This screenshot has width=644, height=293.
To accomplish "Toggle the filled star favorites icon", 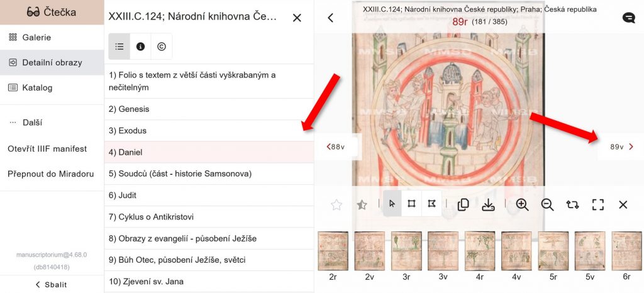I will pyautogui.click(x=362, y=205).
